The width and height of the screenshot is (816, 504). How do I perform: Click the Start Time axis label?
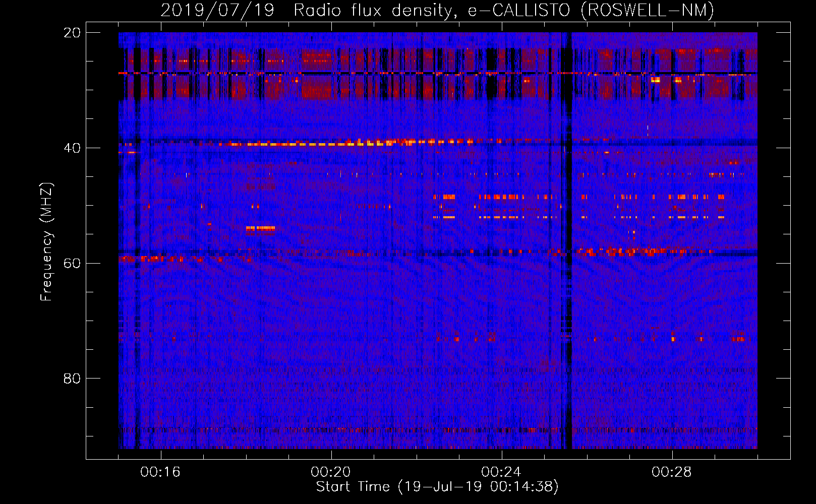[x=437, y=487]
